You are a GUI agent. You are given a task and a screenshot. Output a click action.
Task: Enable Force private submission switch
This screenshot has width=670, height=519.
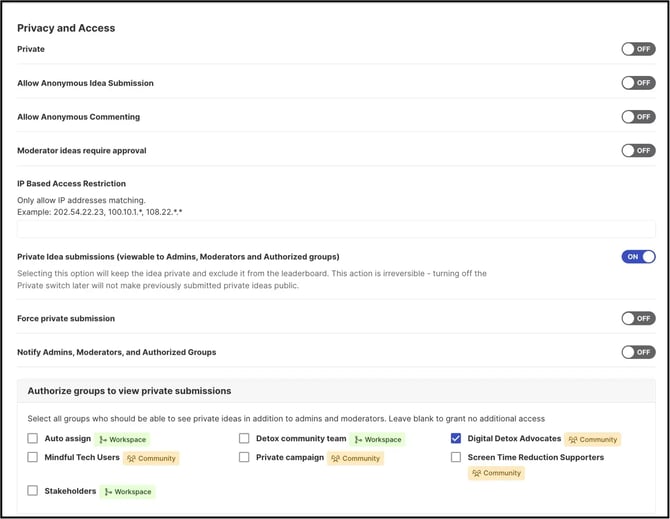tap(638, 319)
